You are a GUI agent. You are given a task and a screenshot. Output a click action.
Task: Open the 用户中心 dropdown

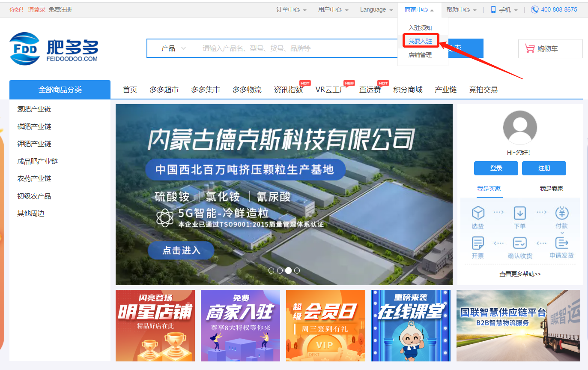coord(333,9)
